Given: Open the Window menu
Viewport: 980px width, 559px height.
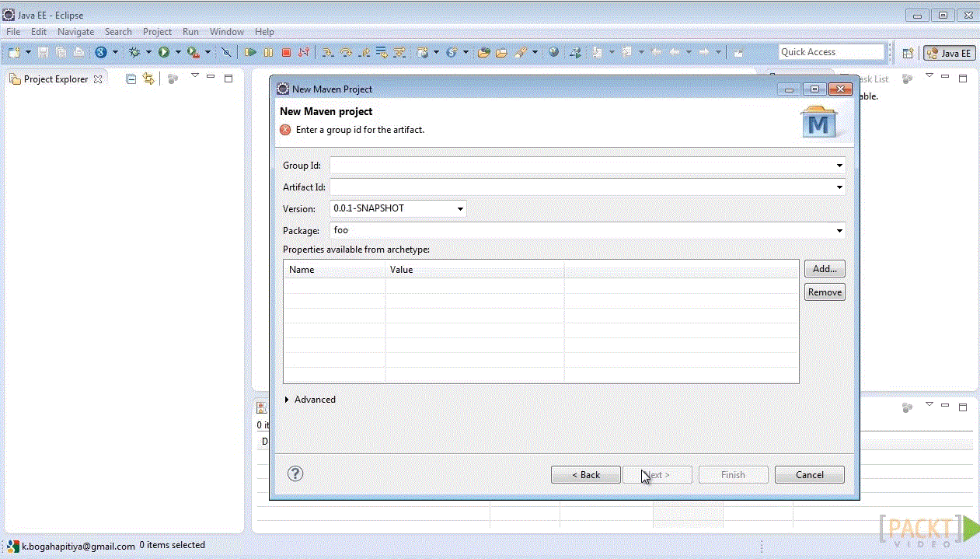Looking at the screenshot, I should [x=227, y=32].
